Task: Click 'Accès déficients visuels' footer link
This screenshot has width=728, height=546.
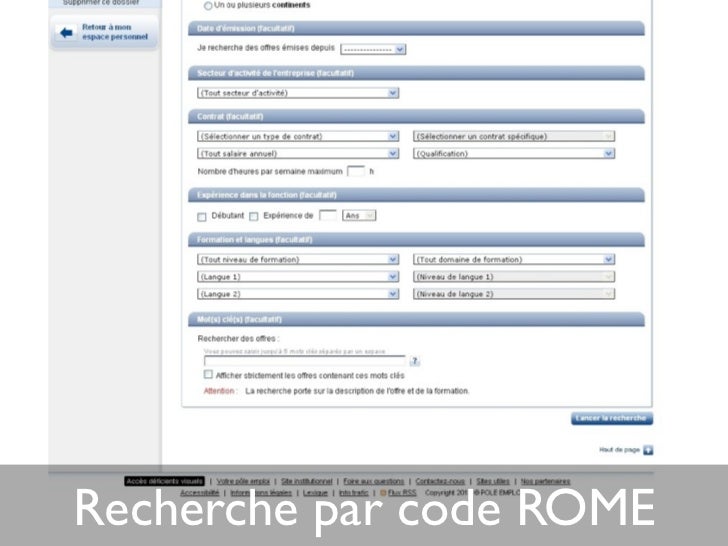Action: tap(164, 481)
